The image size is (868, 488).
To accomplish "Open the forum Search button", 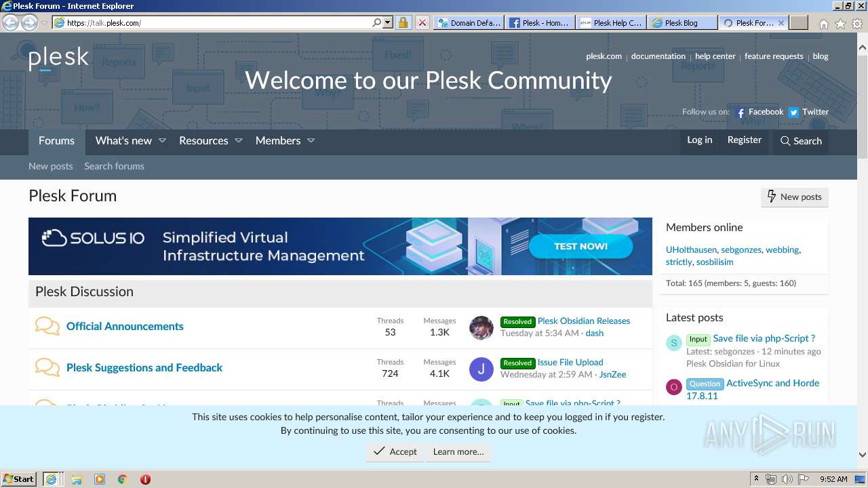I will pos(801,141).
